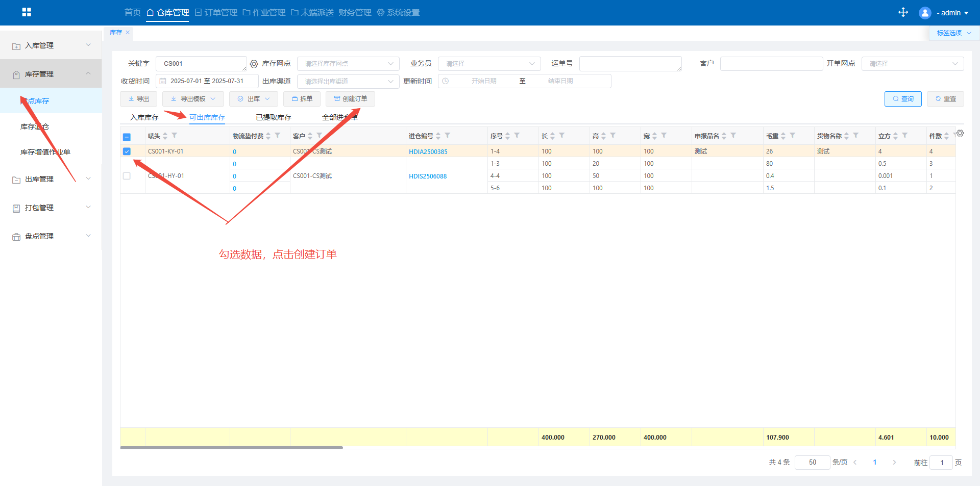Click filter icon in 唛头 column header
The width and height of the screenshot is (980, 486).
(x=175, y=136)
